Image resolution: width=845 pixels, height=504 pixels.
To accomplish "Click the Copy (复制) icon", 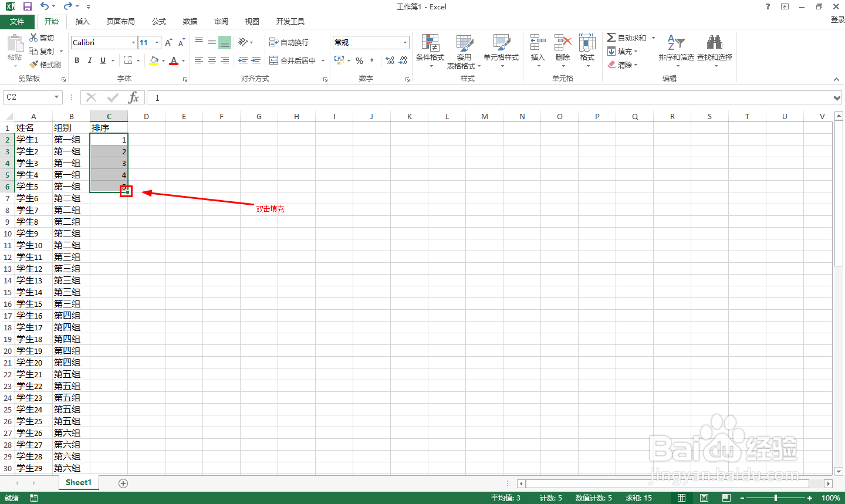I will click(34, 51).
